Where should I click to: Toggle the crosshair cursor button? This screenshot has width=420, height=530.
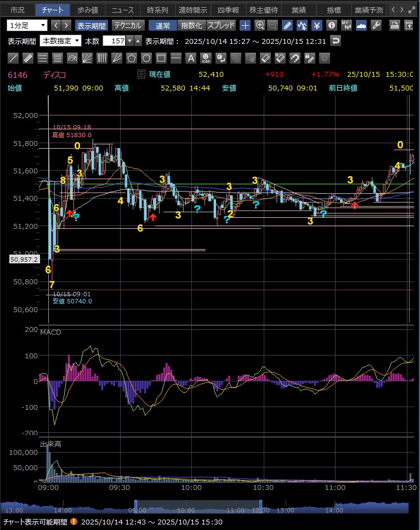(x=245, y=25)
